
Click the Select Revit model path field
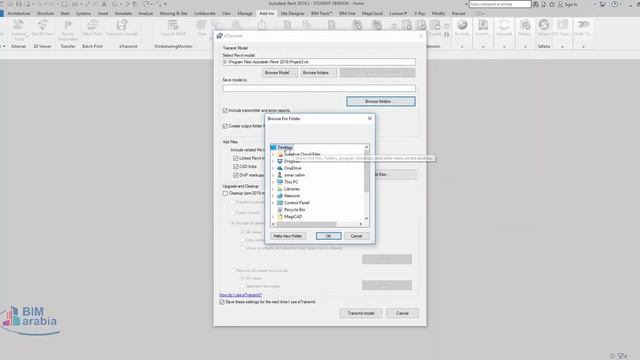point(319,62)
